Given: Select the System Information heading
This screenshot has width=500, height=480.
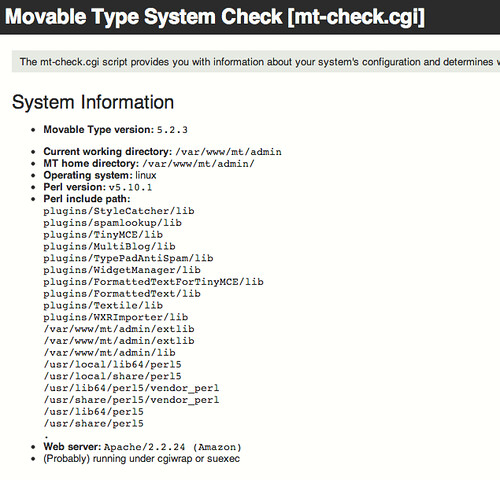Looking at the screenshot, I should click(93, 102).
